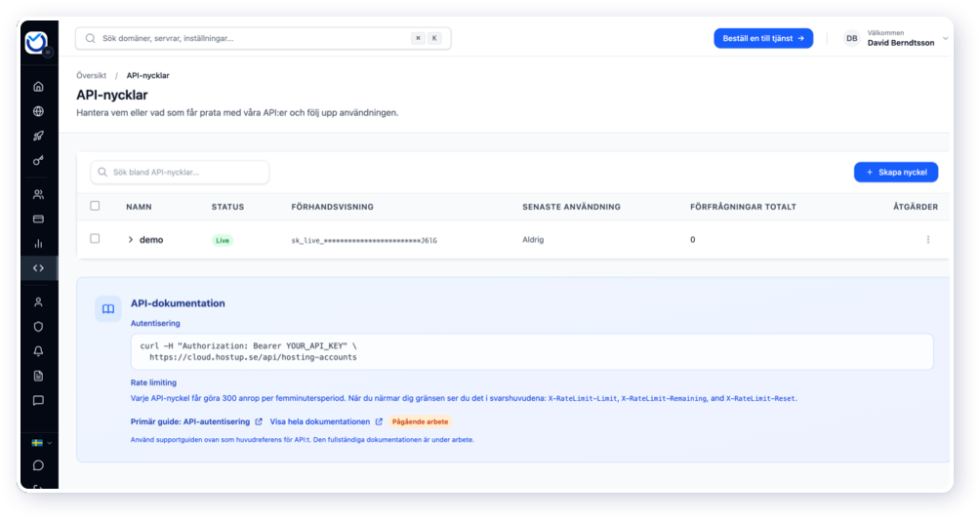
Task: Click the NAMN column header
Action: click(139, 207)
